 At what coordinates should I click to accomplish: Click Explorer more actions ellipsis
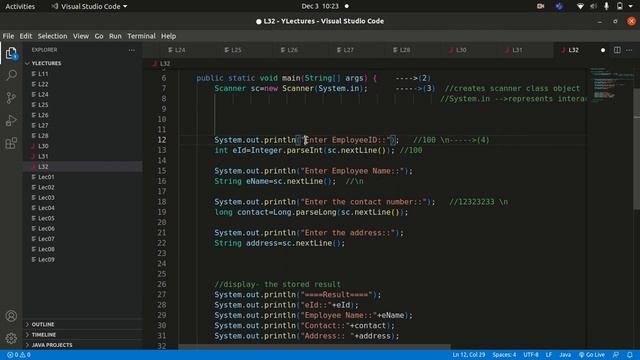131,50
